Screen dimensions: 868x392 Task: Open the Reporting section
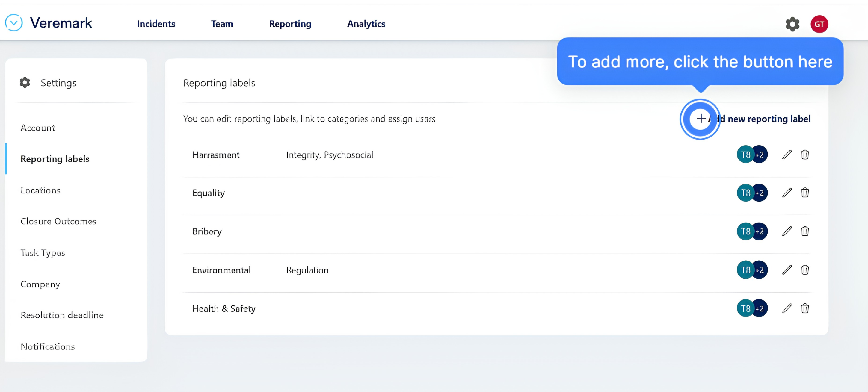click(x=290, y=24)
